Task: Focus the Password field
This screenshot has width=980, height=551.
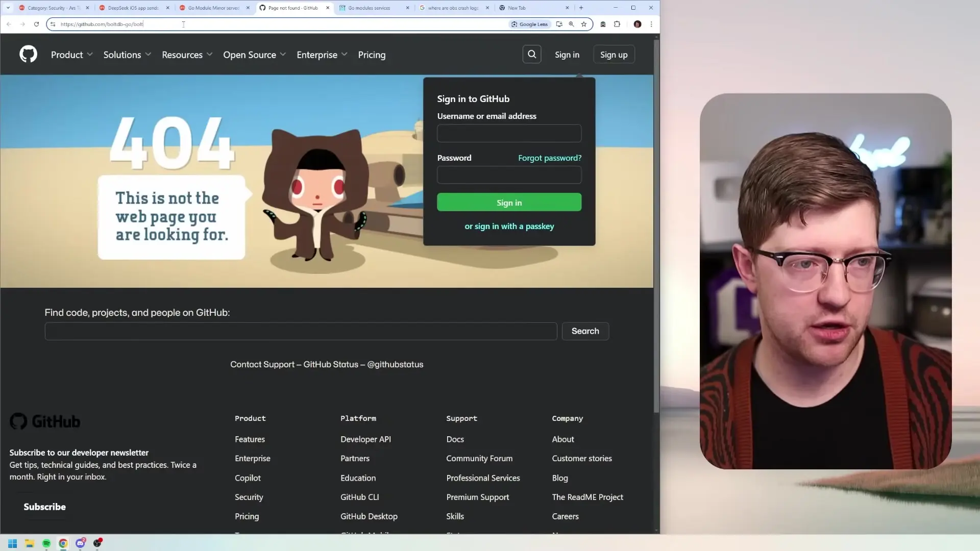Action: pos(509,175)
